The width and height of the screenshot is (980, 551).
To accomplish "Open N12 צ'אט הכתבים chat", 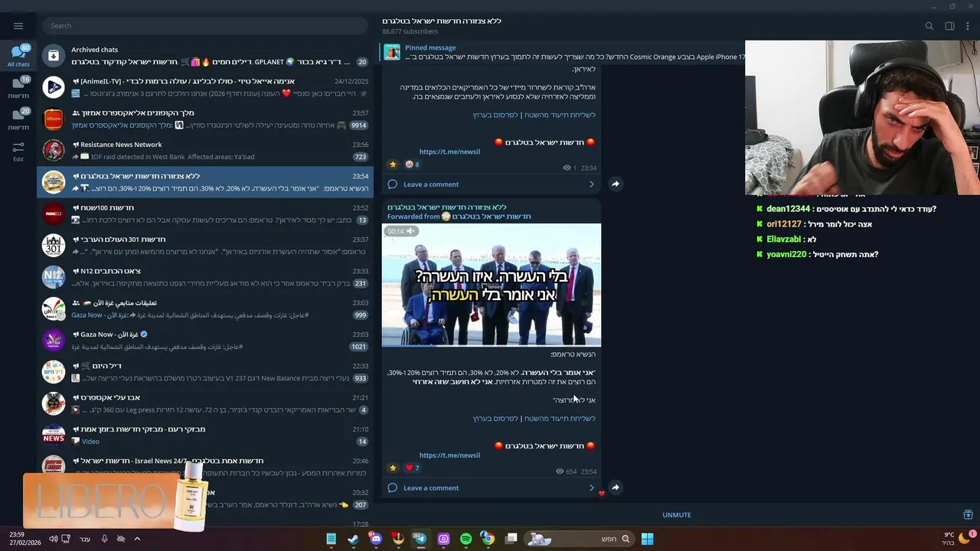I will click(205, 277).
